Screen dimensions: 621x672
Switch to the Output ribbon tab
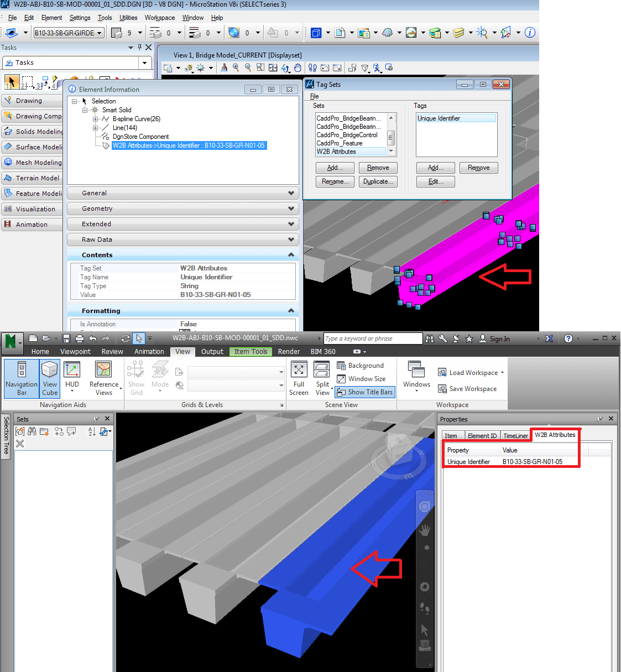(212, 351)
